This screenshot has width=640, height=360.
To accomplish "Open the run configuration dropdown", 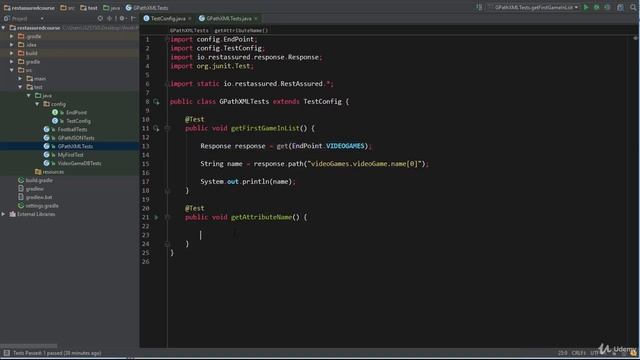I will [533, 7].
